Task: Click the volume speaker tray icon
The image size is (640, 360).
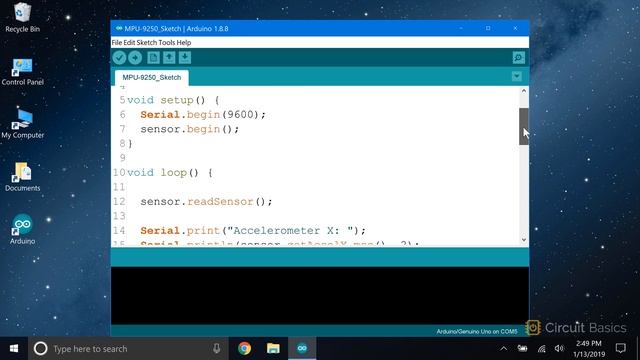Action: (x=559, y=349)
